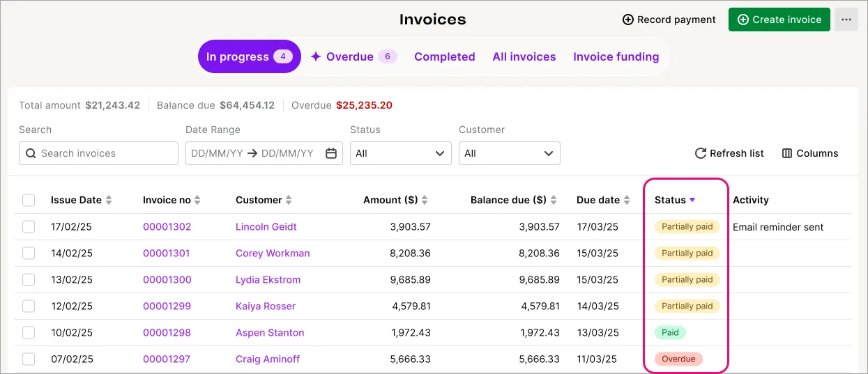Viewport: 868px width, 374px height.
Task: Click the Total amount value $21,243.42
Action: 113,105
